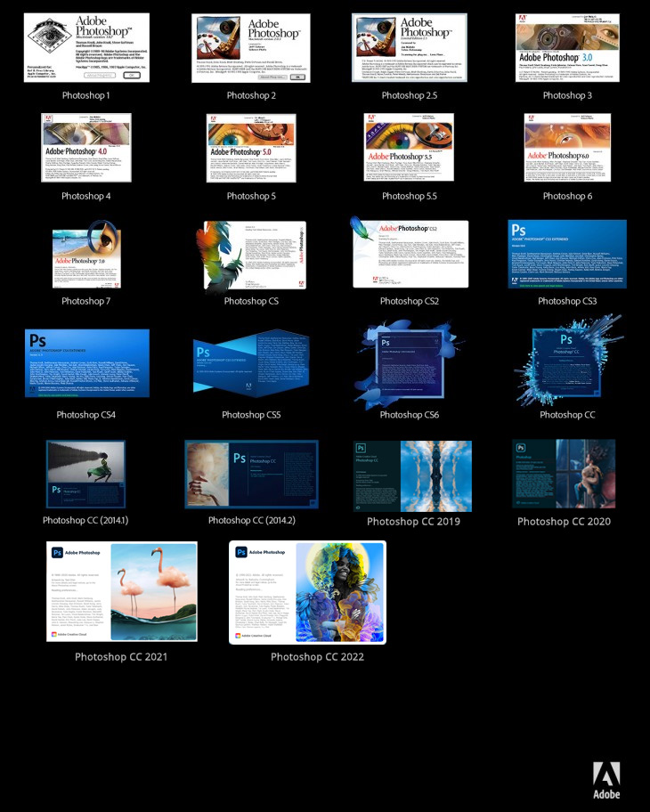650x812 pixels.
Task: Click the Photoshop CC 2019 splash image
Action: 412,476
